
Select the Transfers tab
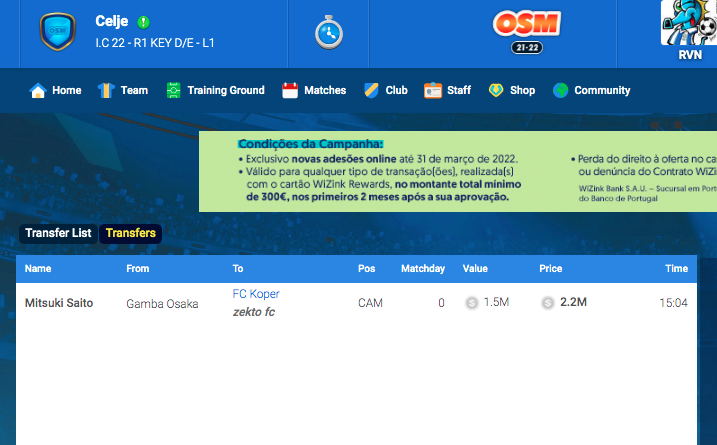pos(131,233)
